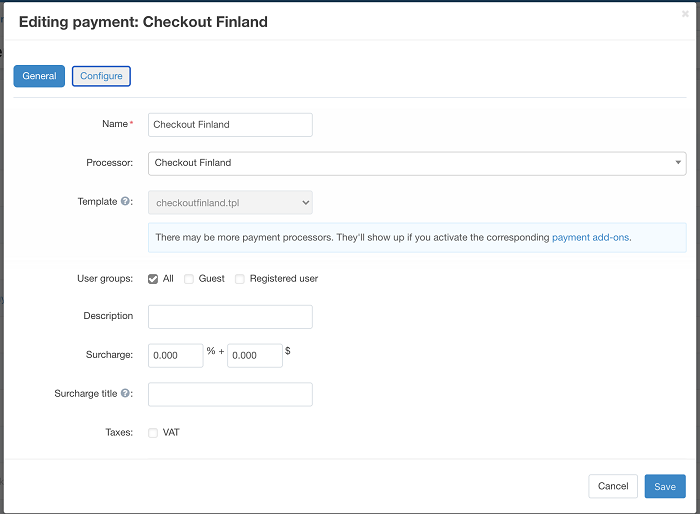The height and width of the screenshot is (514, 700).
Task: Check the Registered user checkbox
Action: (240, 279)
